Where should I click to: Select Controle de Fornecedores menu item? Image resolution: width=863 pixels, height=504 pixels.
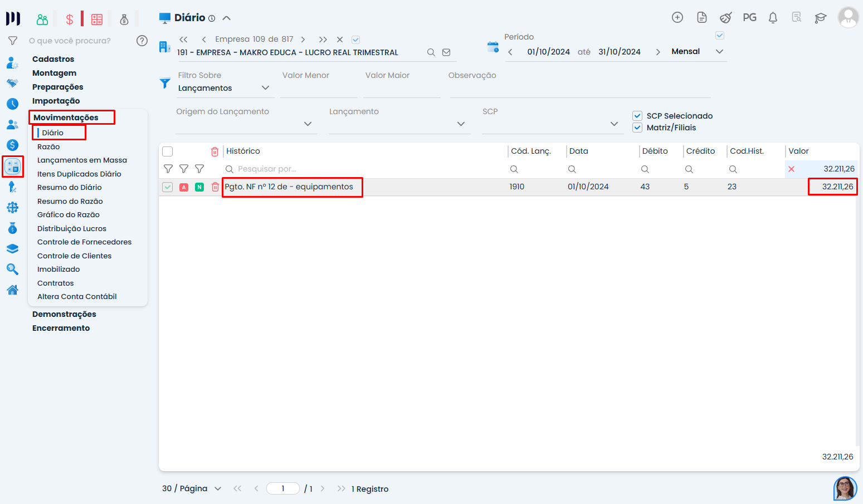tap(84, 242)
